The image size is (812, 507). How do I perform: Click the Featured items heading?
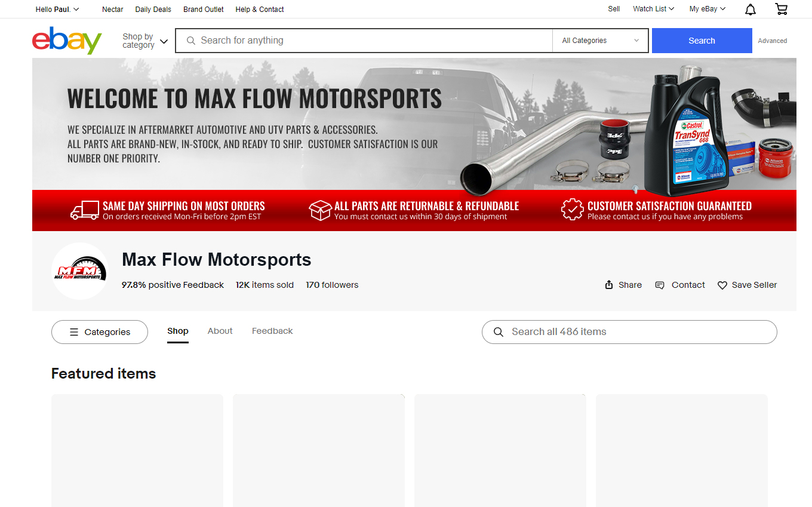[x=103, y=373]
